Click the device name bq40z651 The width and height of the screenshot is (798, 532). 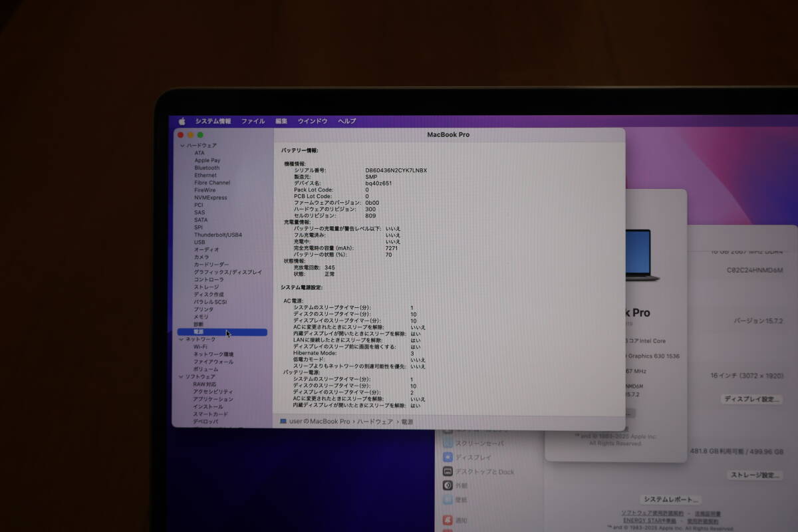(x=379, y=183)
